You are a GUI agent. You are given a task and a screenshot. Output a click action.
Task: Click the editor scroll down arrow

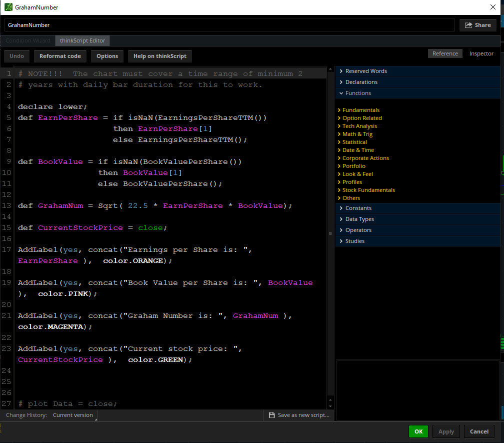pyautogui.click(x=330, y=405)
